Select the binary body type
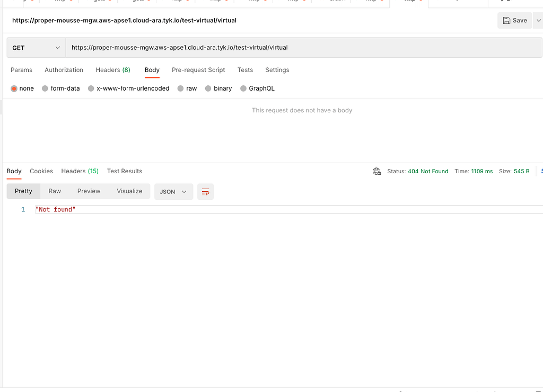This screenshot has height=392, width=543. click(x=218, y=88)
